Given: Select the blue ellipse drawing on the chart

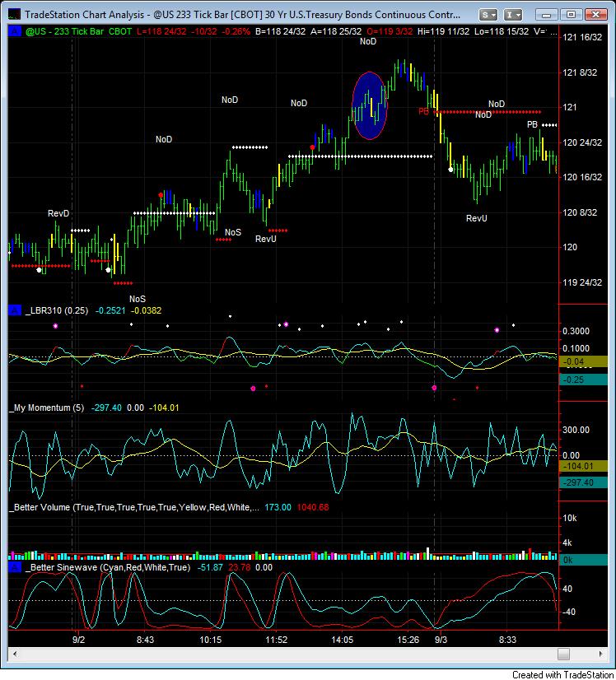Looking at the screenshot, I should pyautogui.click(x=370, y=106).
